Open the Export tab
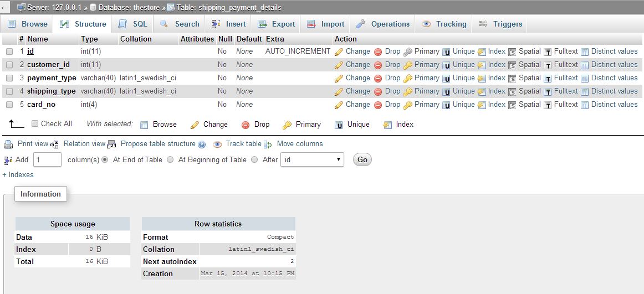This screenshot has height=294, width=644. click(x=276, y=24)
